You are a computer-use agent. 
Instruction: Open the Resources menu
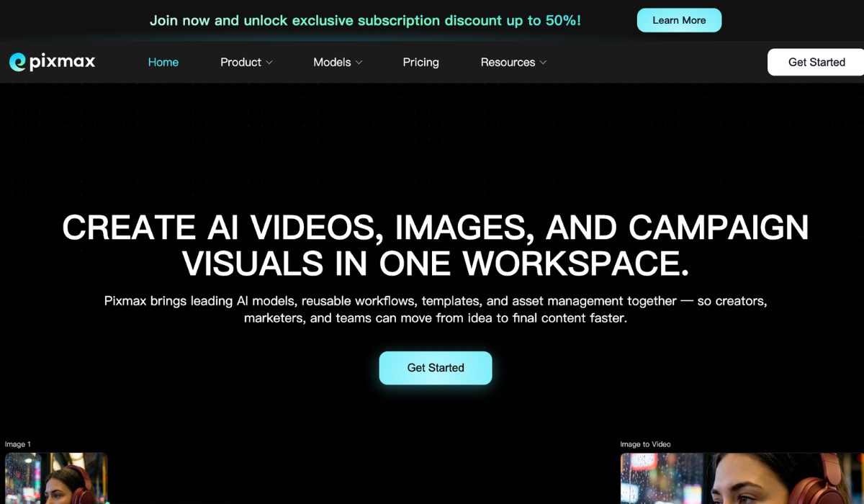(x=508, y=62)
